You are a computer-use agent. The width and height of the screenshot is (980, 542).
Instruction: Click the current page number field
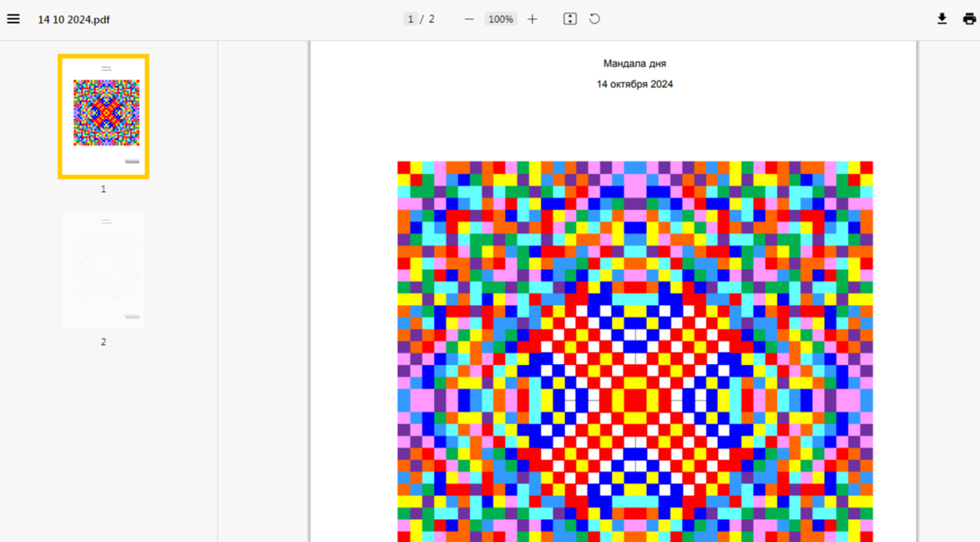pyautogui.click(x=411, y=19)
